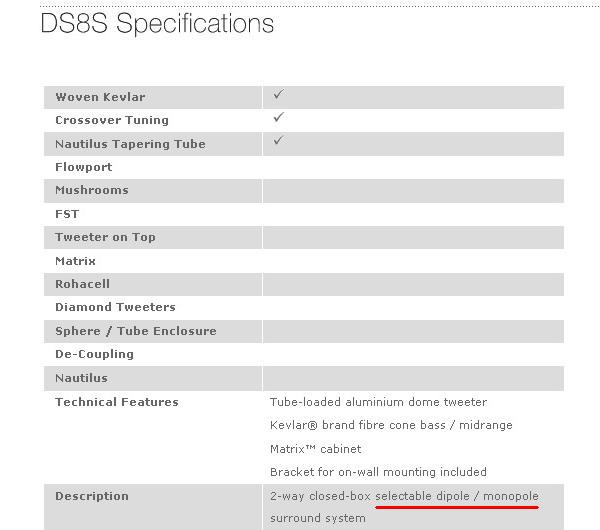Click the DS8S Specifications heading

157,24
